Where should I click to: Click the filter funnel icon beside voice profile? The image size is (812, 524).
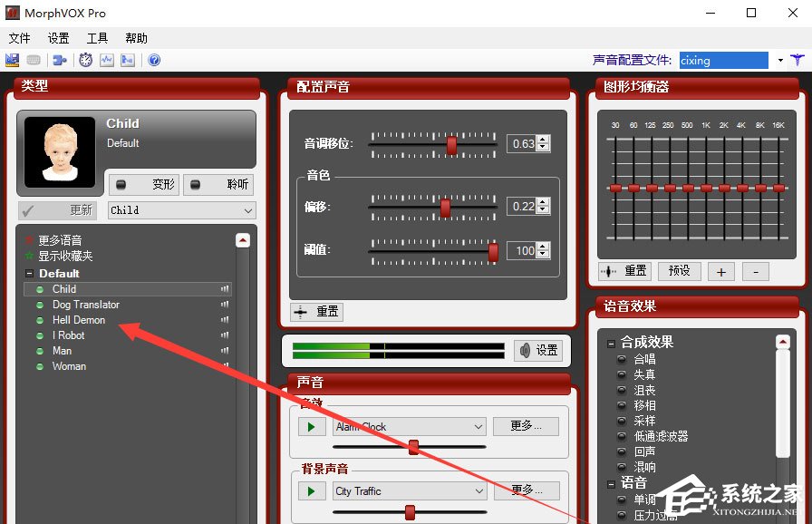[797, 60]
